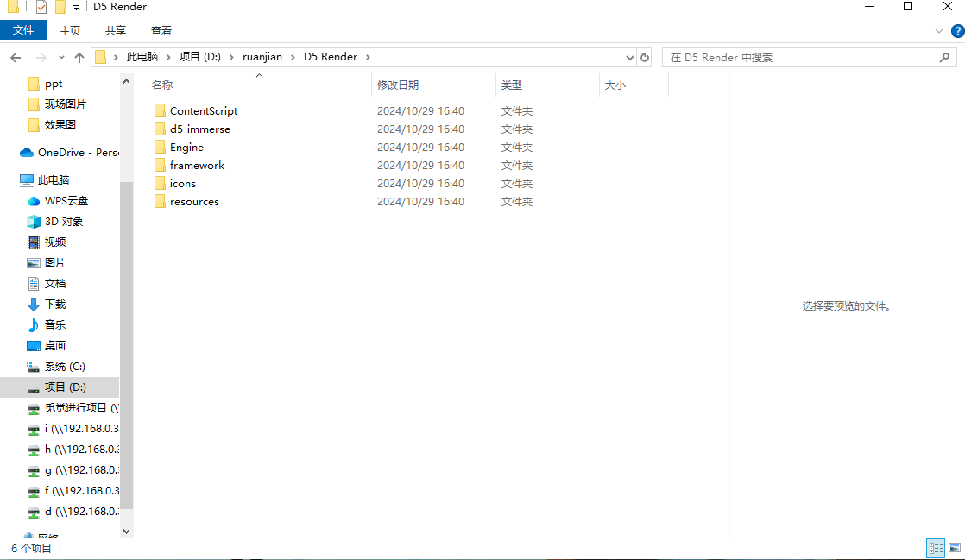
Task: Select the ContentScript folder icon
Action: [160, 110]
